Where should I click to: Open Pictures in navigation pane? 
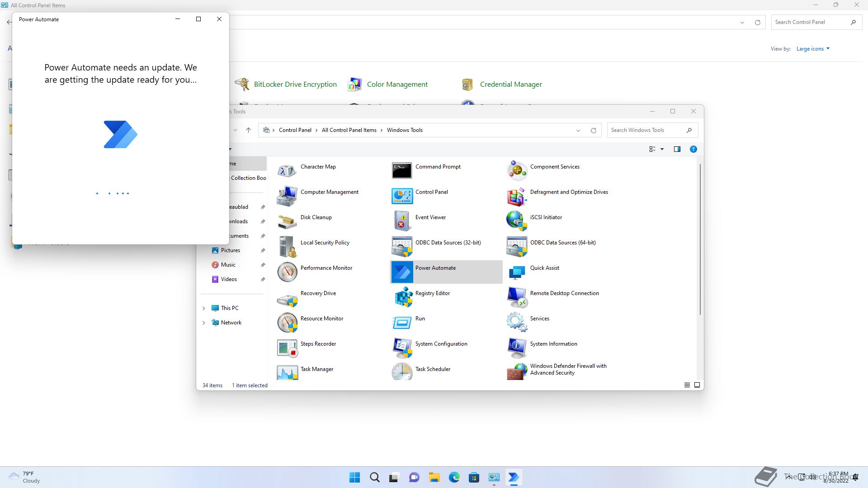(x=231, y=250)
